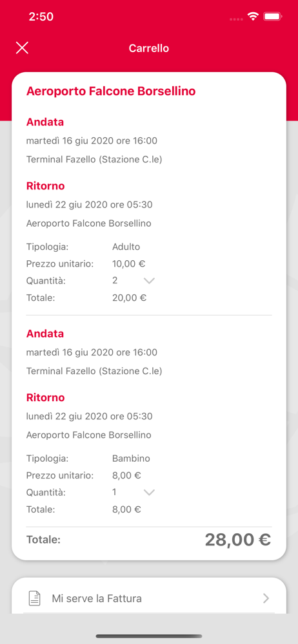Open the Bambino quantity dropdown chevron
The height and width of the screenshot is (644, 298).
[x=149, y=493]
